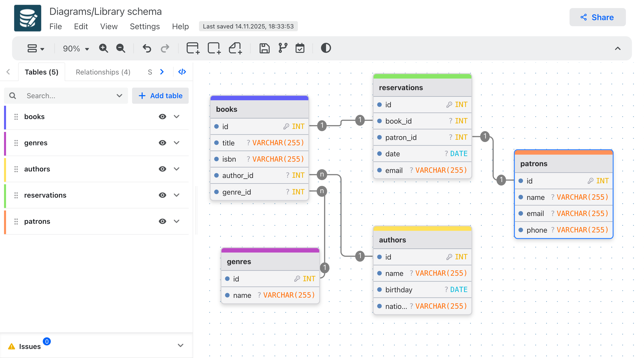Expand the Issues panel chevron
The height and width of the screenshot is (358, 644).
pos(180,345)
